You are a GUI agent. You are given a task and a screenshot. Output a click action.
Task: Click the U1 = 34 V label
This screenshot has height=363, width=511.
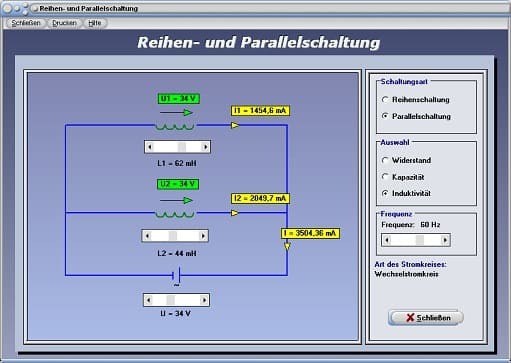point(178,99)
